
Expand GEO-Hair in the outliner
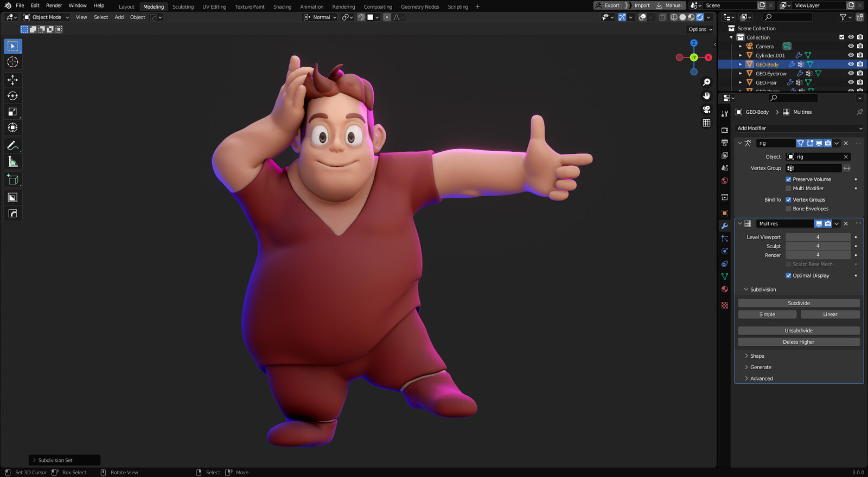pos(740,82)
